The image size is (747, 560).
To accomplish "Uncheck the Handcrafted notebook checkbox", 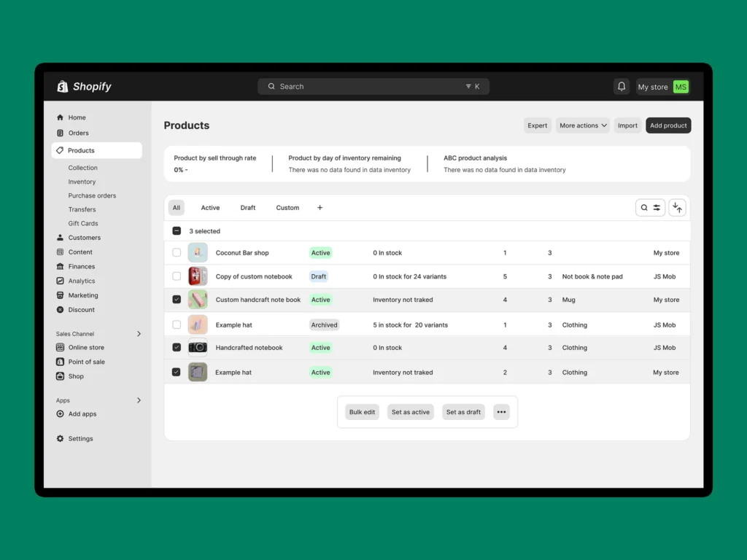I will (177, 348).
